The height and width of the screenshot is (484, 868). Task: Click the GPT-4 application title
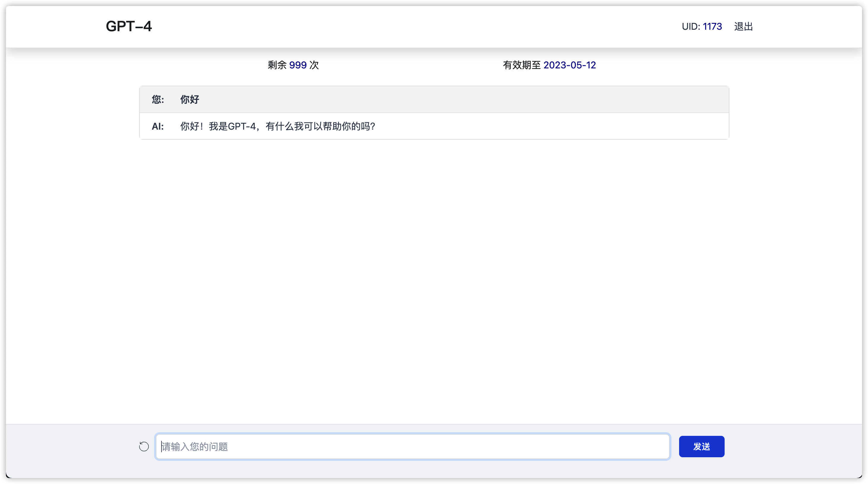(129, 26)
